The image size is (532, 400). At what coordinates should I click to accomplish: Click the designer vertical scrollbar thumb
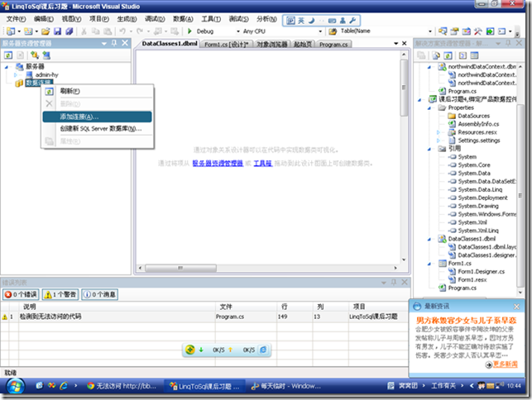click(404, 88)
